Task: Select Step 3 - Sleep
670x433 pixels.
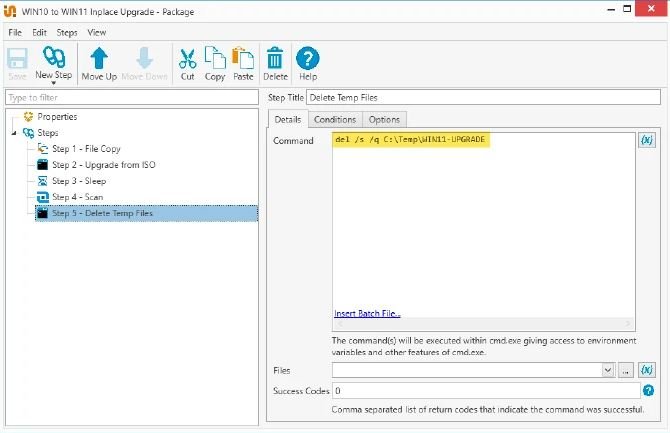Action: [x=79, y=181]
